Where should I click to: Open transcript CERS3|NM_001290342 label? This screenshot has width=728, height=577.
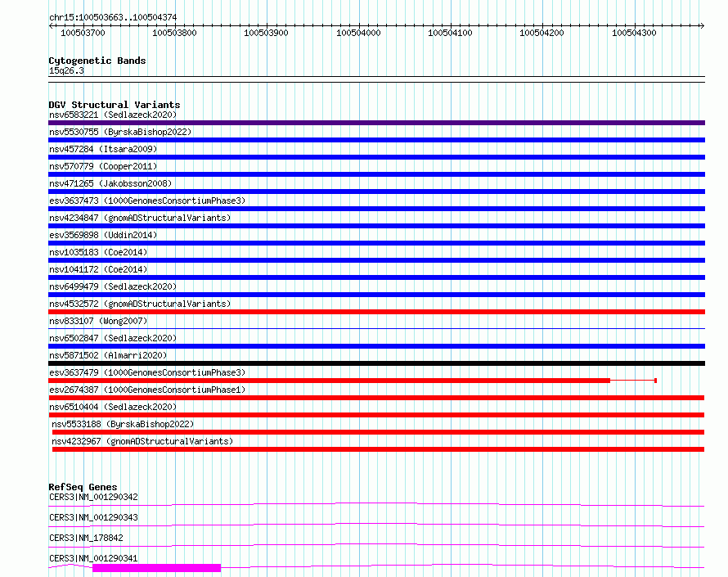pyautogui.click(x=93, y=497)
